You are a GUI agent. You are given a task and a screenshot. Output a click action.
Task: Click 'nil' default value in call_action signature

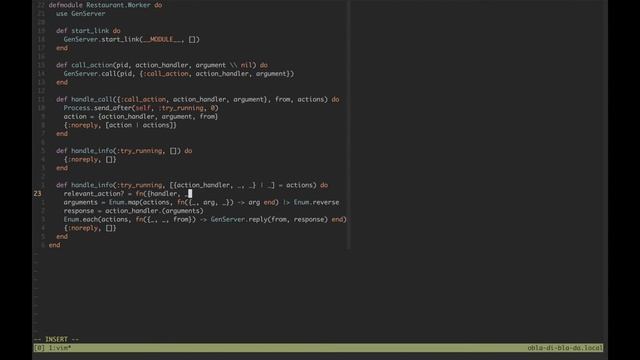(246, 65)
